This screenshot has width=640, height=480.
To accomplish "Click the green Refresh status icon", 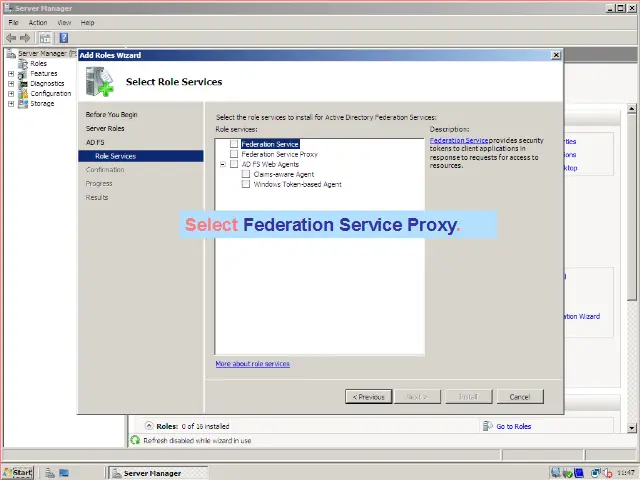I will coord(135,440).
